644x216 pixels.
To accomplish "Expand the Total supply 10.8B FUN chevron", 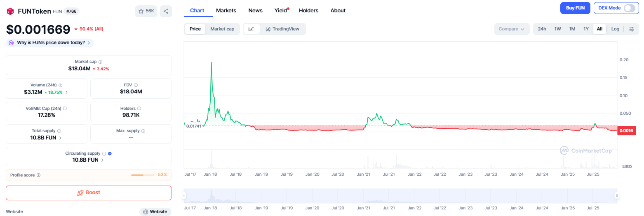I will click(x=60, y=138).
